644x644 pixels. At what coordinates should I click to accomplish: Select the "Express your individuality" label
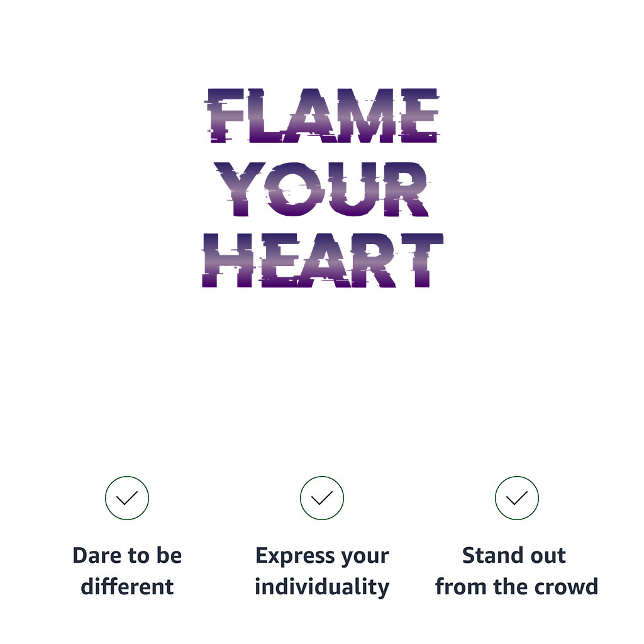(x=322, y=571)
